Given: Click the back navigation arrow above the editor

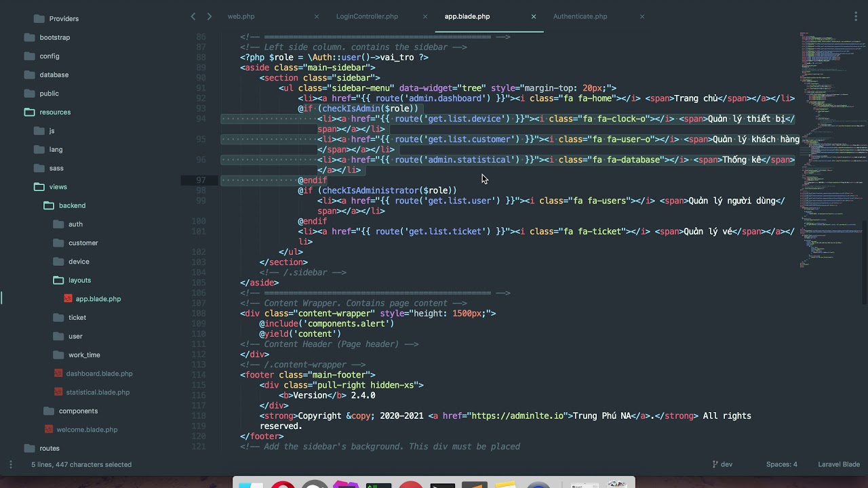Looking at the screenshot, I should [193, 16].
